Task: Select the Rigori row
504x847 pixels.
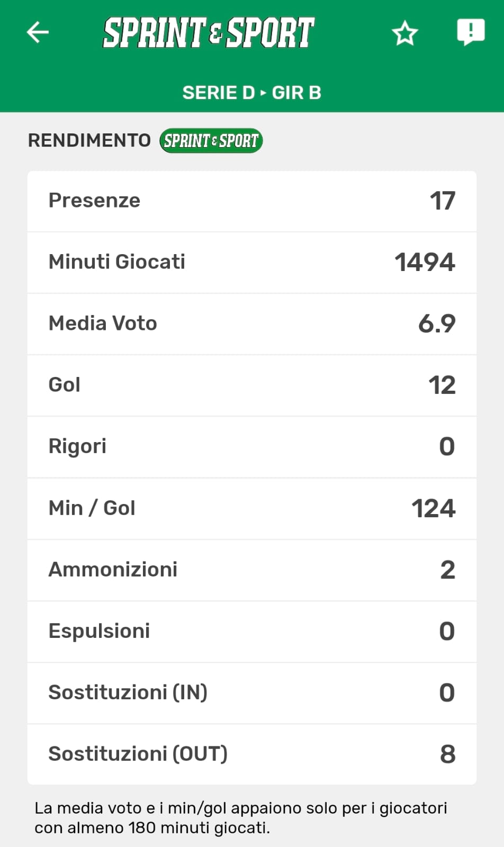Action: [x=252, y=446]
